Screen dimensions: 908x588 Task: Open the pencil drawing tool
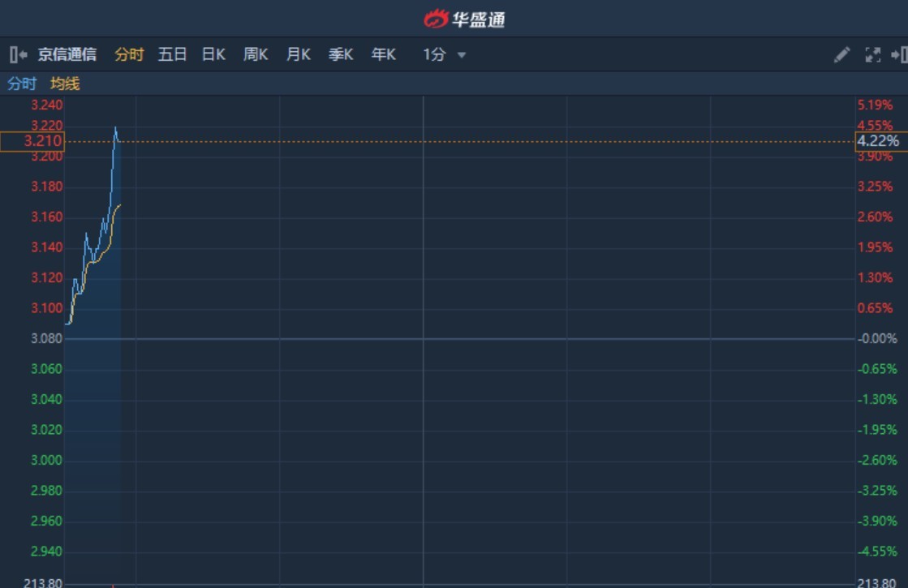point(842,54)
